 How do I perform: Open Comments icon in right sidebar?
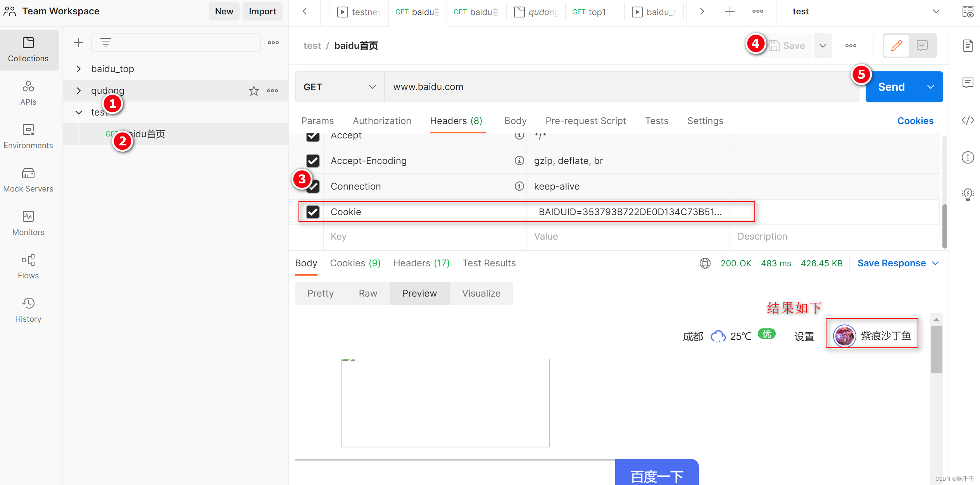pos(968,83)
